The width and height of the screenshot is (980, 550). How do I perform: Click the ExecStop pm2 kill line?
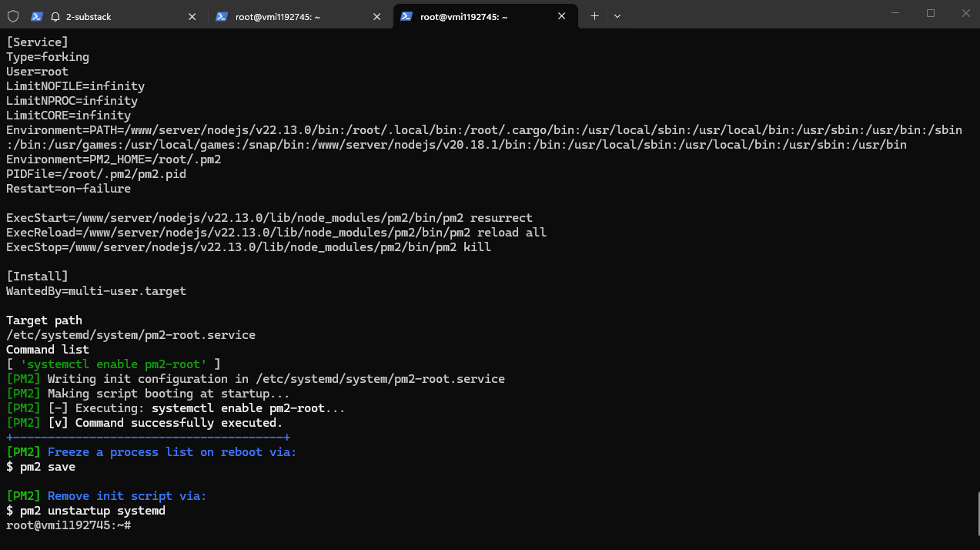(249, 247)
